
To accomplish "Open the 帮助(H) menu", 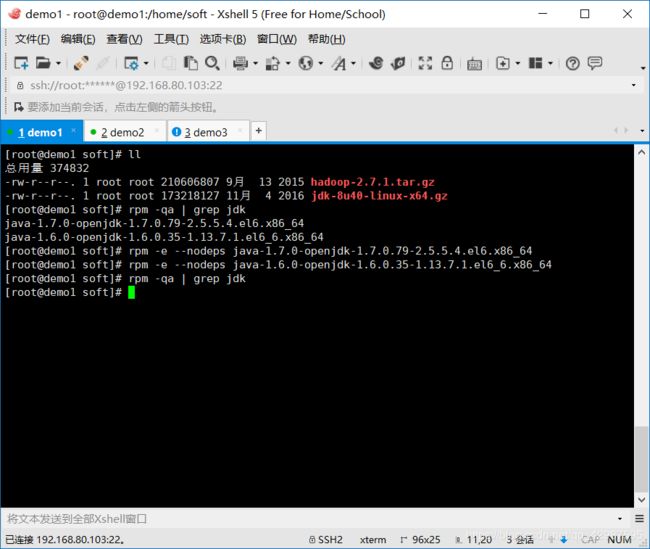I will coord(327,39).
